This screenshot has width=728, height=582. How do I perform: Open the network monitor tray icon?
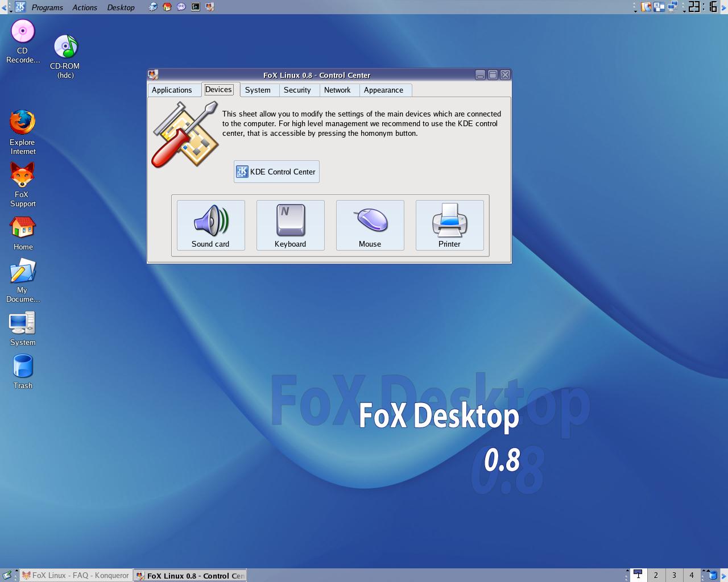673,7
